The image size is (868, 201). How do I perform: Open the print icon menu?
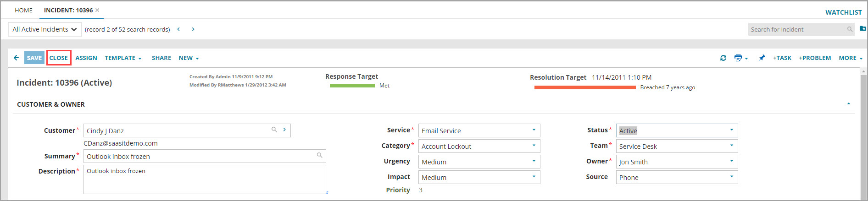tap(740, 58)
